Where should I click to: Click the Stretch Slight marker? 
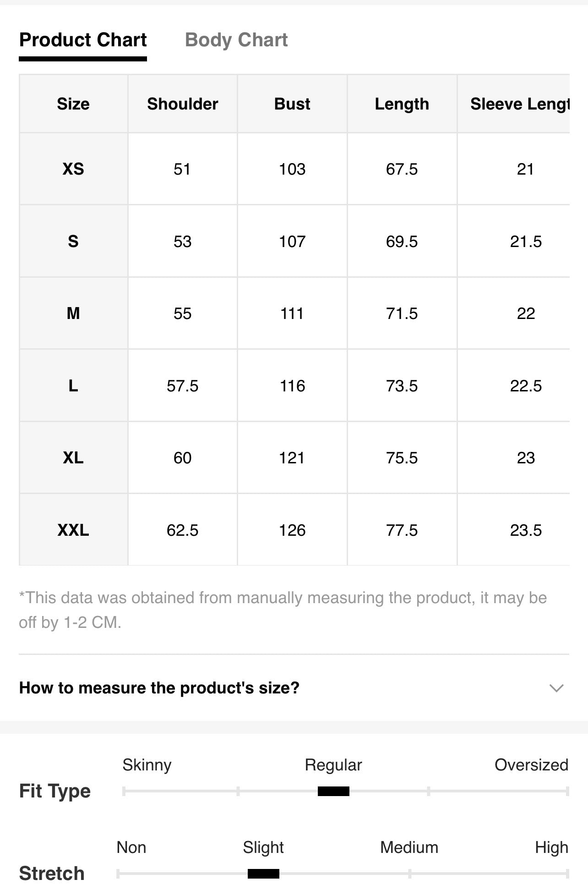(x=263, y=874)
